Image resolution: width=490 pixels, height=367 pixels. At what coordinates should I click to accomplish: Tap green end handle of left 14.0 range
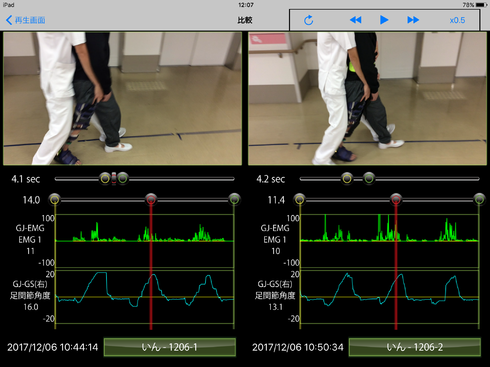click(234, 199)
